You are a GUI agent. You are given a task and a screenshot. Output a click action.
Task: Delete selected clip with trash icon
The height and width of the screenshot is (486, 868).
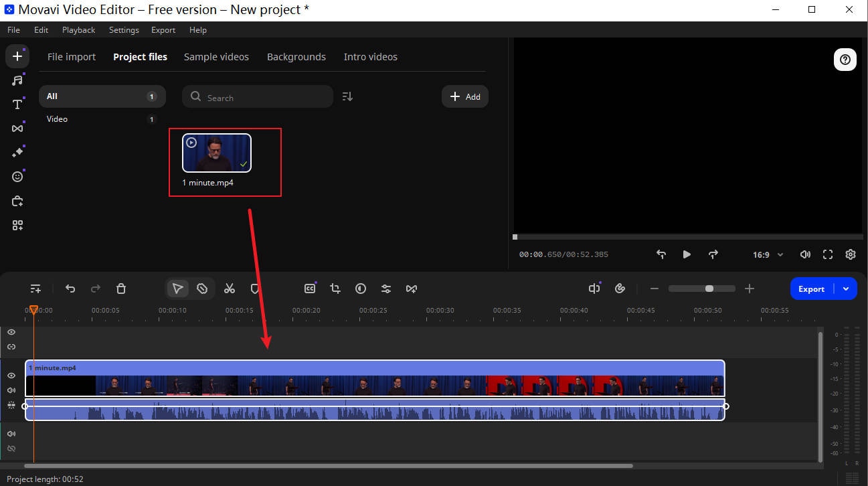(121, 289)
